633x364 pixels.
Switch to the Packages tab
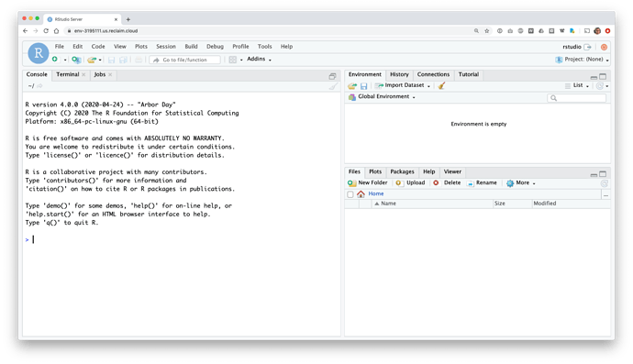(x=402, y=171)
